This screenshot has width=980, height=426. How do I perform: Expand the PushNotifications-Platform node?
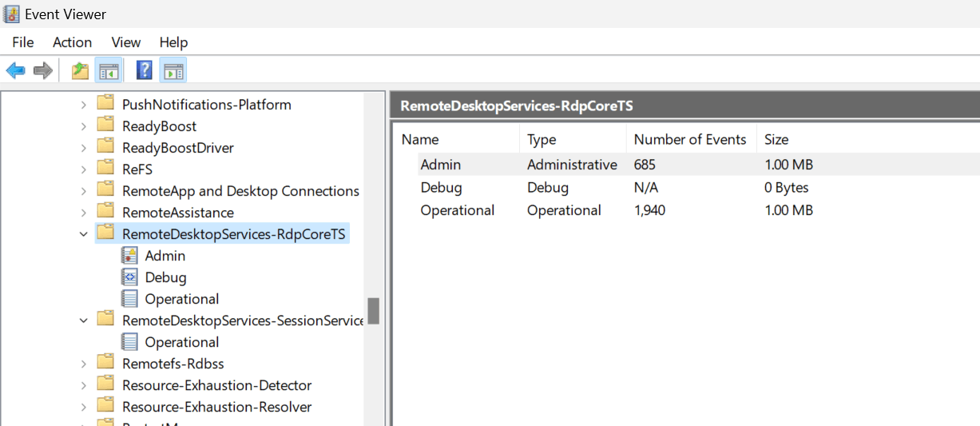(84, 105)
